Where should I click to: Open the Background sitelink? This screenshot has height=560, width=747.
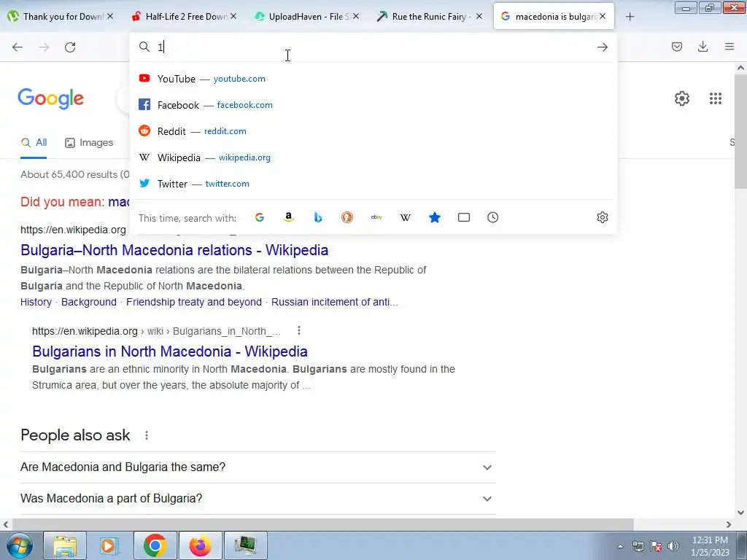pos(88,302)
